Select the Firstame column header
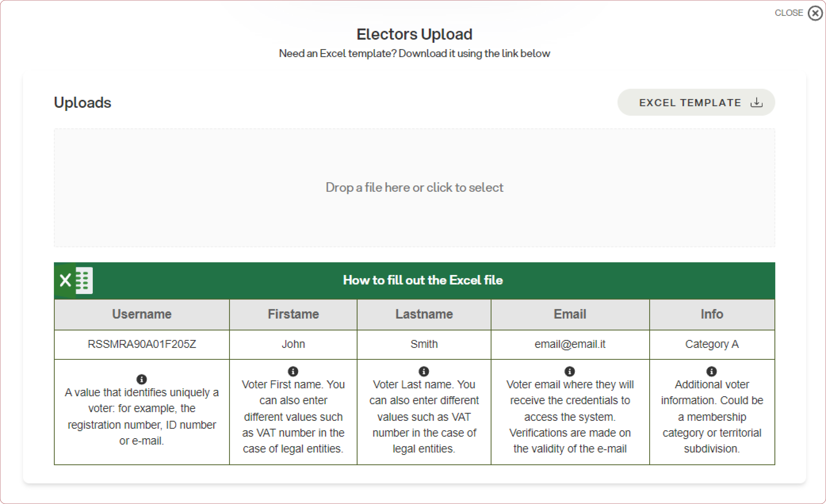 click(293, 314)
